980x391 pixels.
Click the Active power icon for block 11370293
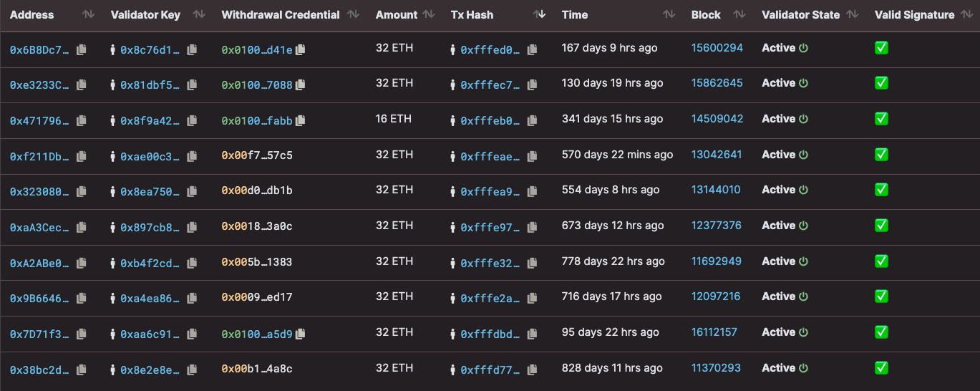(x=803, y=368)
